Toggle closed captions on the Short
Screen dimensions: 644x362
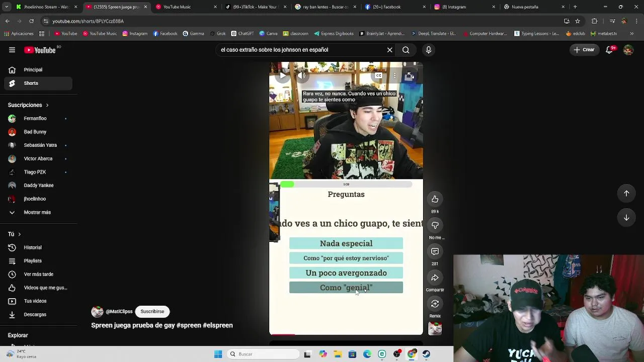(x=378, y=76)
